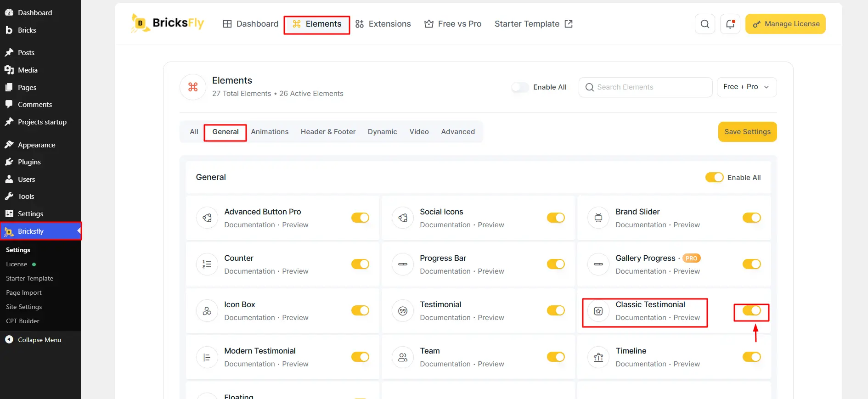Click the Save Settings button
The image size is (868, 399).
[748, 132]
